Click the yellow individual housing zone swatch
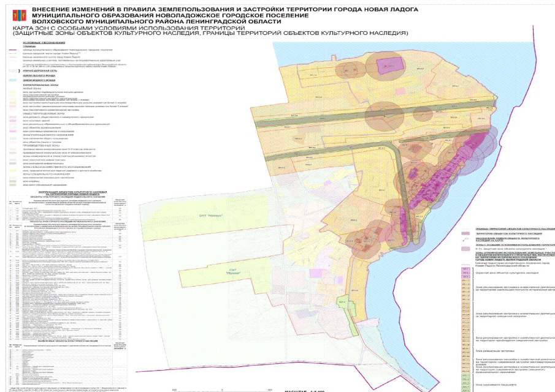Viewport: 555px width, 392px height. point(13,92)
